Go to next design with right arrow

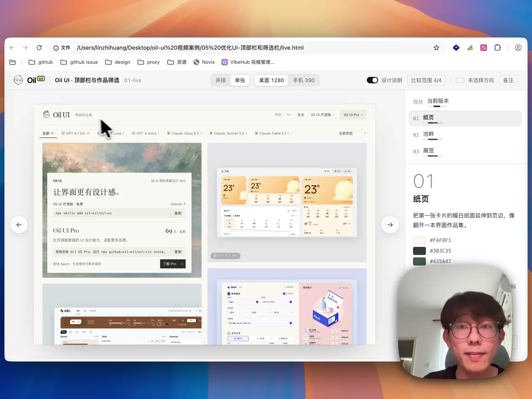click(390, 225)
